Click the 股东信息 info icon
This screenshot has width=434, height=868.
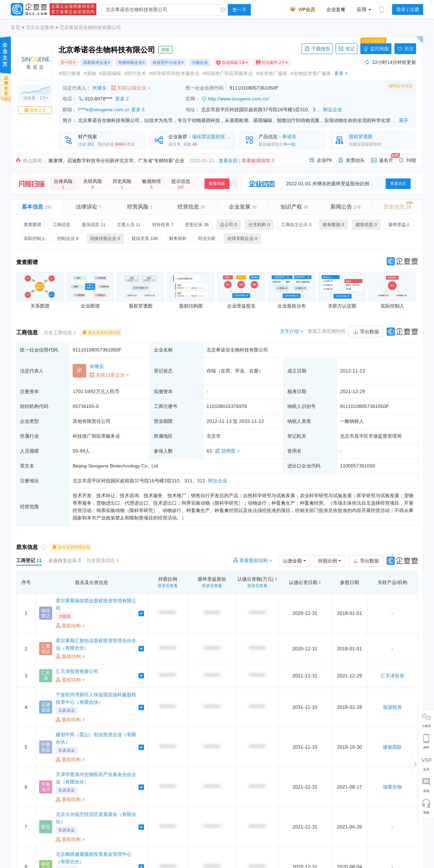point(43,547)
